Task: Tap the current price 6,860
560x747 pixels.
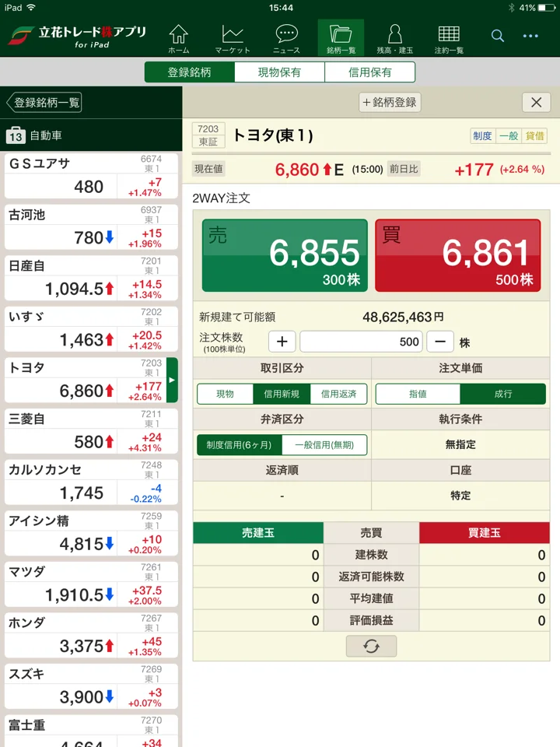Action: (x=297, y=170)
